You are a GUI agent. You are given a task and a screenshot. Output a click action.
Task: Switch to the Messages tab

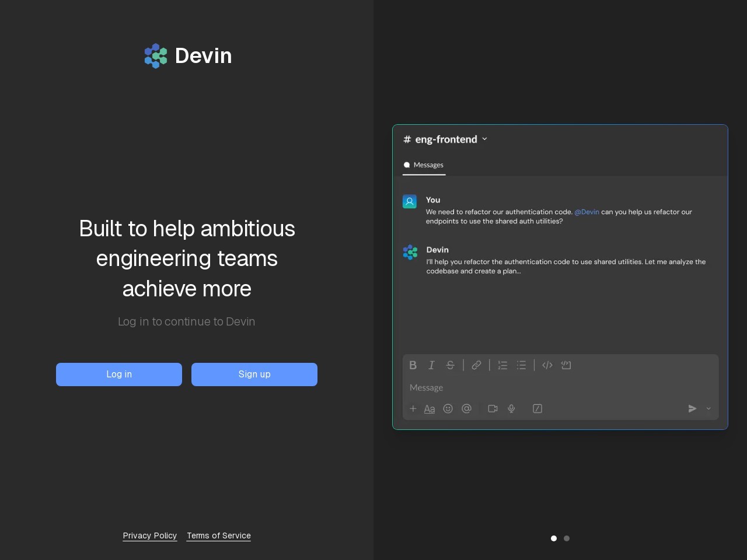424,165
